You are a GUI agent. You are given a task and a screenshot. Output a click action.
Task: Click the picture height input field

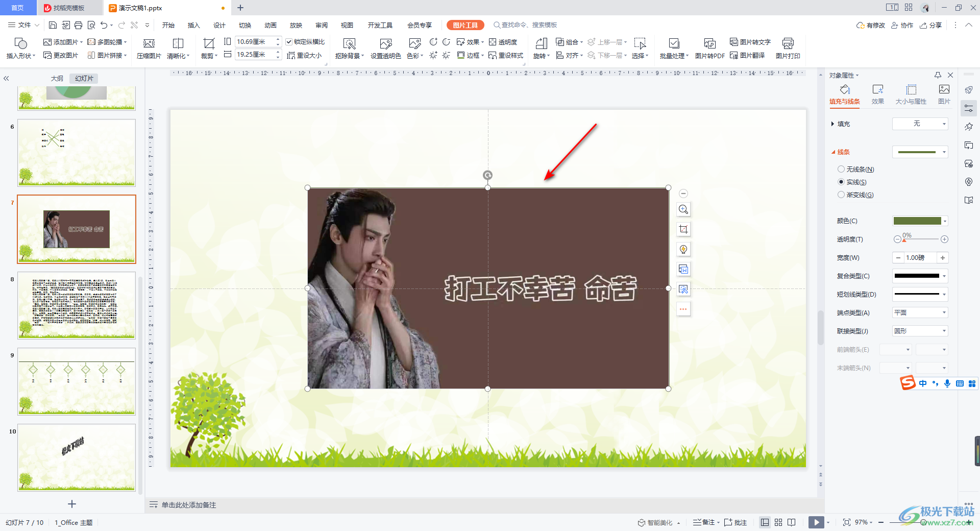(x=255, y=42)
